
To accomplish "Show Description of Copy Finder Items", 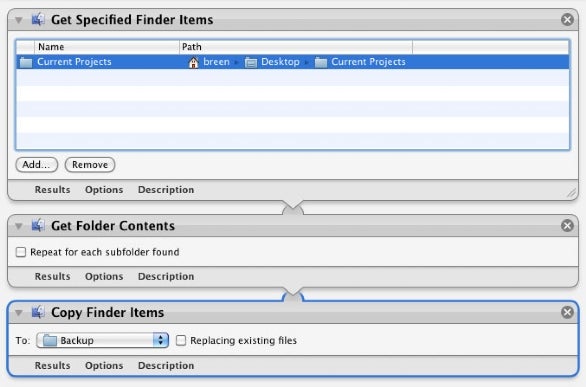I will point(166,365).
